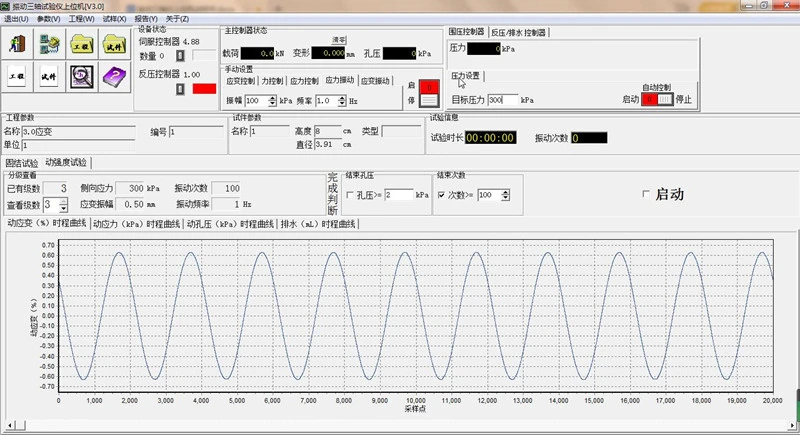Click the 振幅 value field

257,101
